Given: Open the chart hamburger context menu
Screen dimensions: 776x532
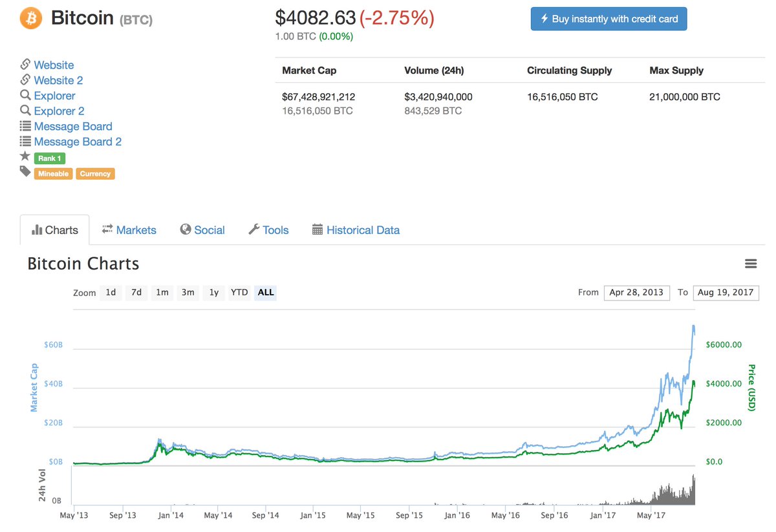Looking at the screenshot, I should point(751,264).
